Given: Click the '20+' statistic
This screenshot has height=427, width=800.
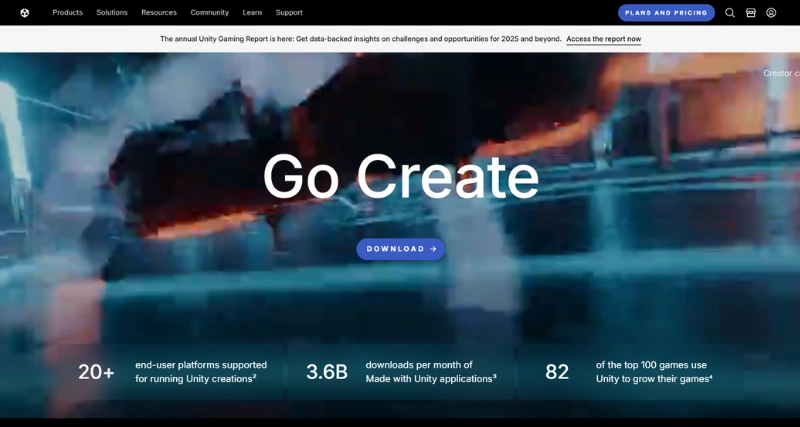Looking at the screenshot, I should [x=96, y=372].
